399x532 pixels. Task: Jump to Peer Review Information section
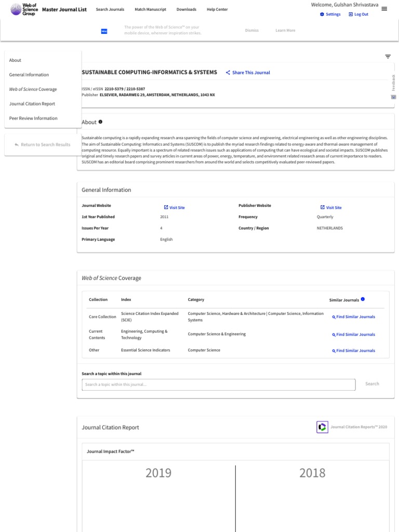[x=33, y=118]
